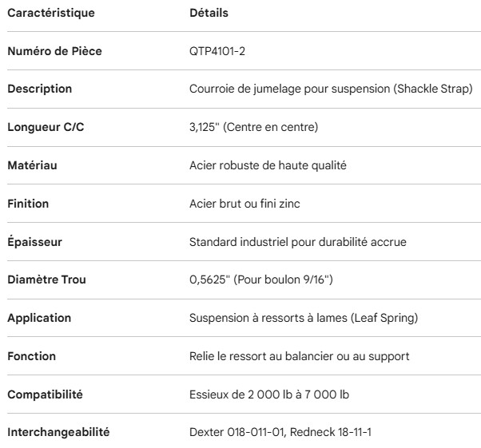
Task: Click the "Caractéristique" column header
Action: [50, 14]
